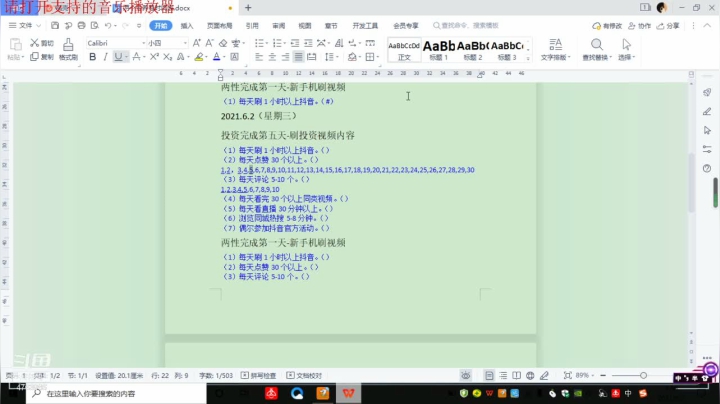Click the help question icon in right sidebar
The height and width of the screenshot is (404, 720).
[707, 168]
